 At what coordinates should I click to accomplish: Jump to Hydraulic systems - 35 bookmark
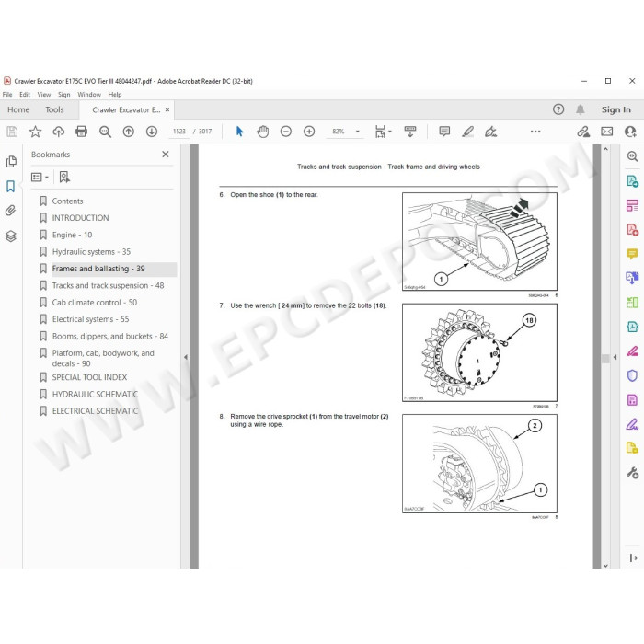[x=91, y=252]
